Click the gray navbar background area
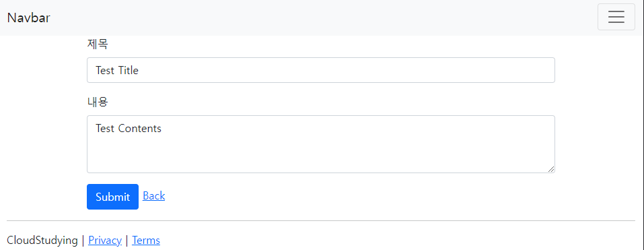The width and height of the screenshot is (644, 250). coord(320,18)
